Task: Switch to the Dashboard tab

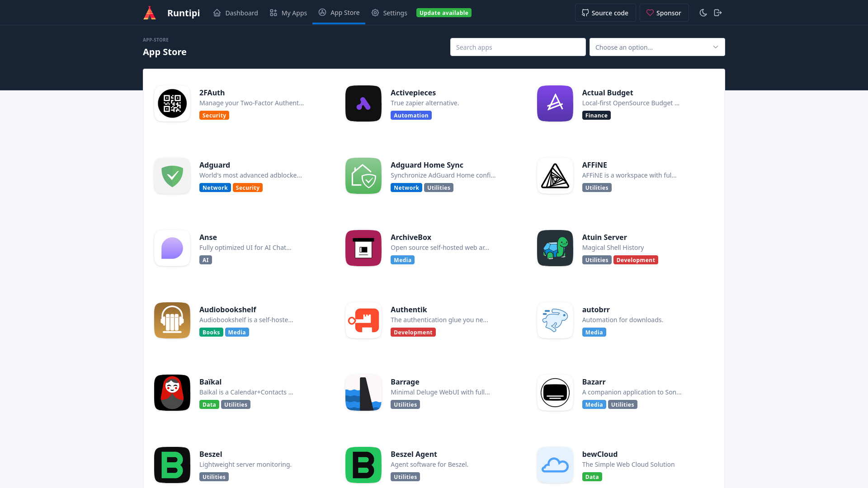Action: point(236,13)
